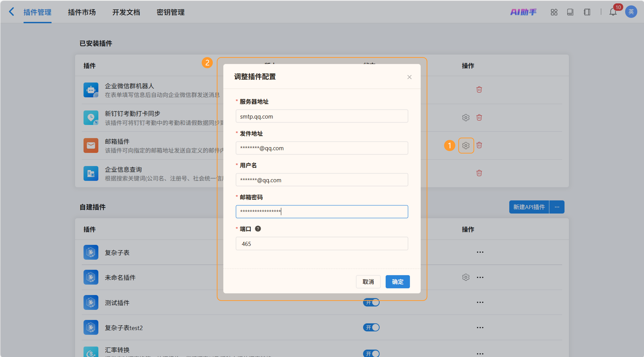Open the more menu for 复杂子表
Screen dimensions: 644x357
(480, 252)
